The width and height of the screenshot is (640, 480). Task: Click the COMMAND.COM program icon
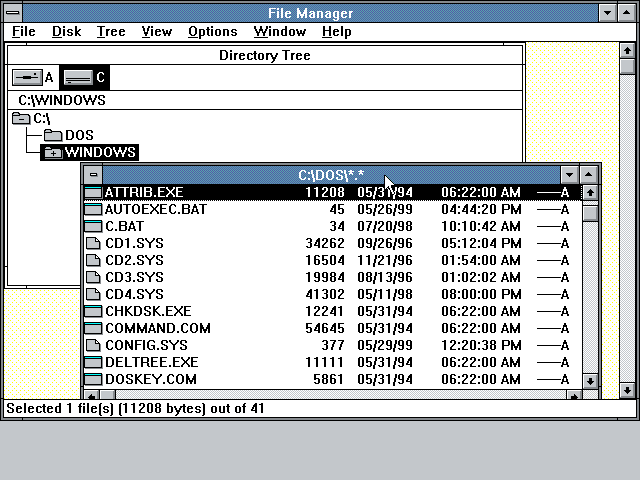pos(93,328)
